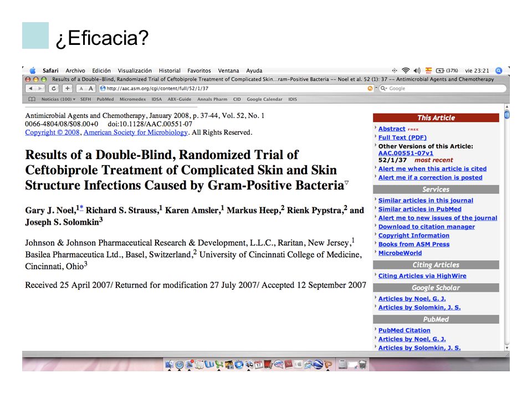Click the PubMed Citation link

404,330
